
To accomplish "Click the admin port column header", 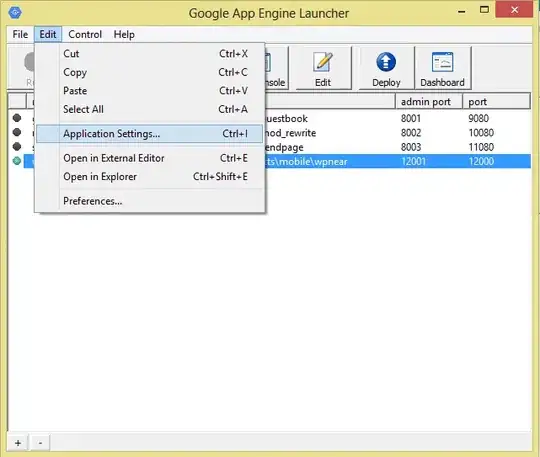I will (x=429, y=102).
